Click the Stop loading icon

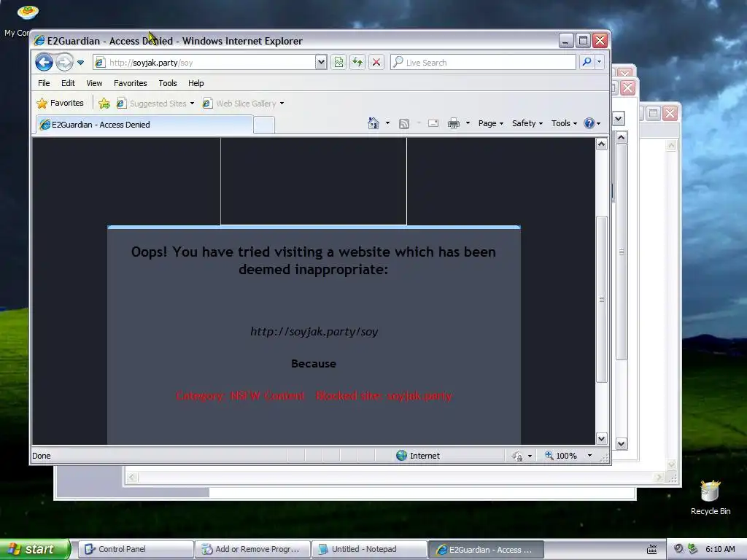point(376,63)
